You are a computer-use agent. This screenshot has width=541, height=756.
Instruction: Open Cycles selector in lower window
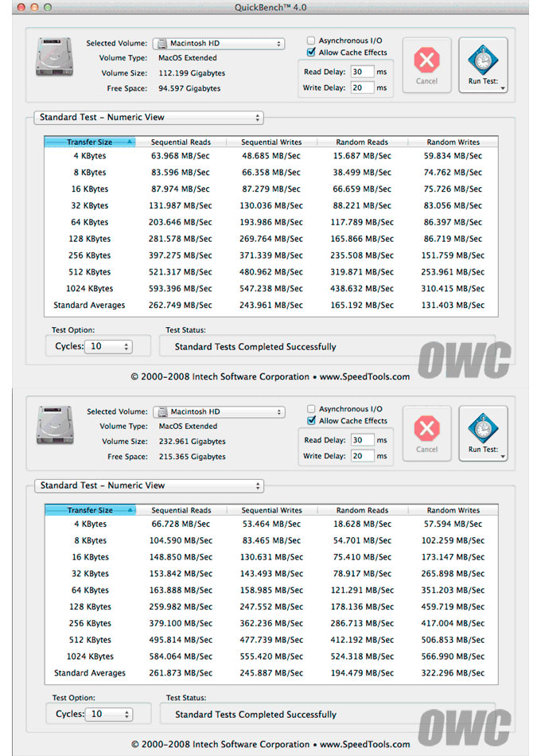109,714
